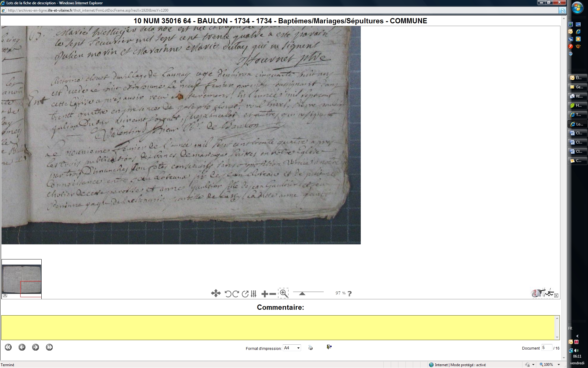The image size is (588, 368).
Task: Select the pan/move image tool
Action: click(216, 293)
